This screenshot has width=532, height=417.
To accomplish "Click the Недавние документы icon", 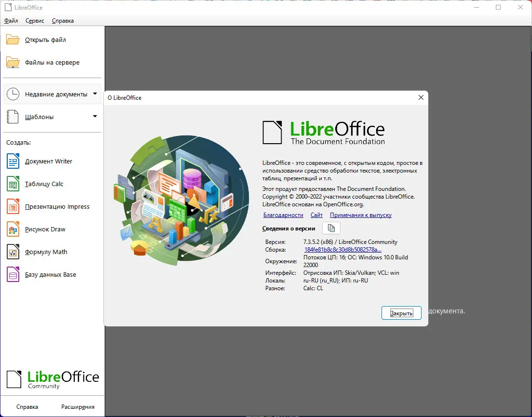I will click(x=14, y=94).
